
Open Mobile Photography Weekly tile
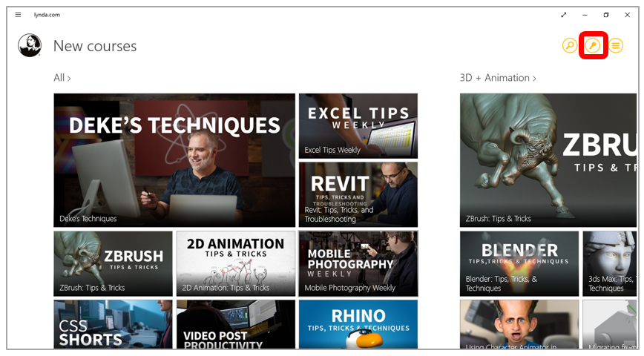click(x=358, y=263)
